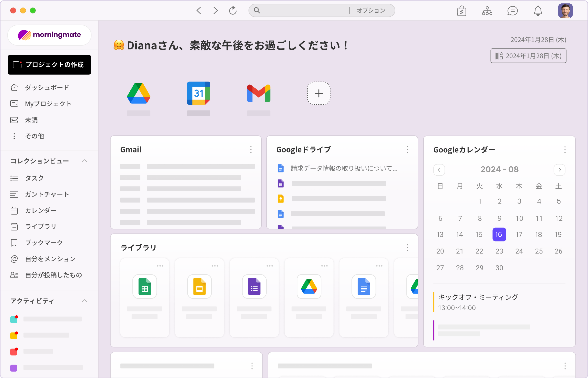Collapse the コレクションビュー section
Viewport: 588px width, 378px height.
click(x=84, y=161)
